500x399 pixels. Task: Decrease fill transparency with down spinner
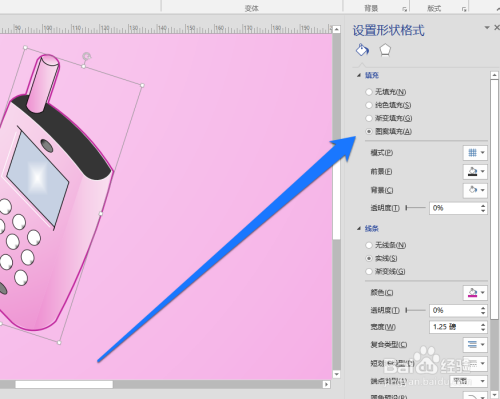[483, 211]
